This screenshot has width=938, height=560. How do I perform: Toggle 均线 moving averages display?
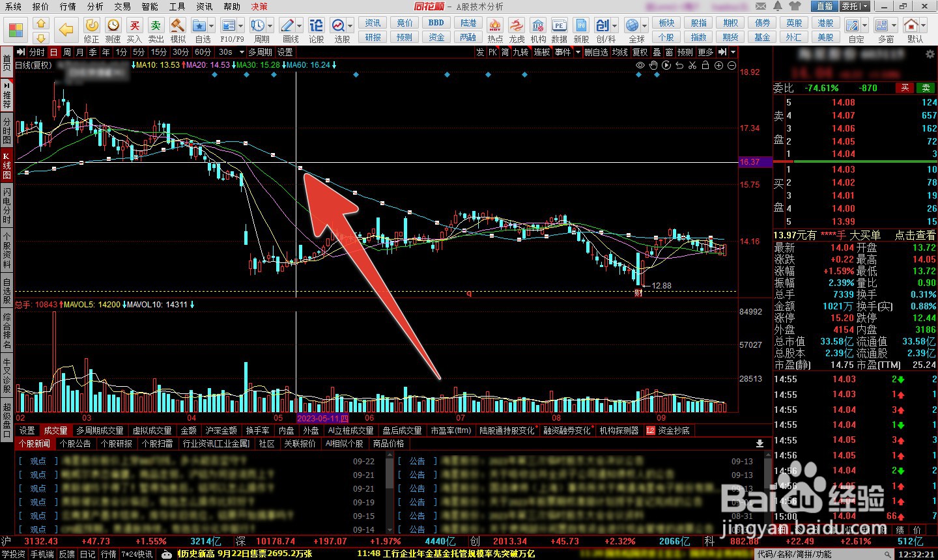620,52
